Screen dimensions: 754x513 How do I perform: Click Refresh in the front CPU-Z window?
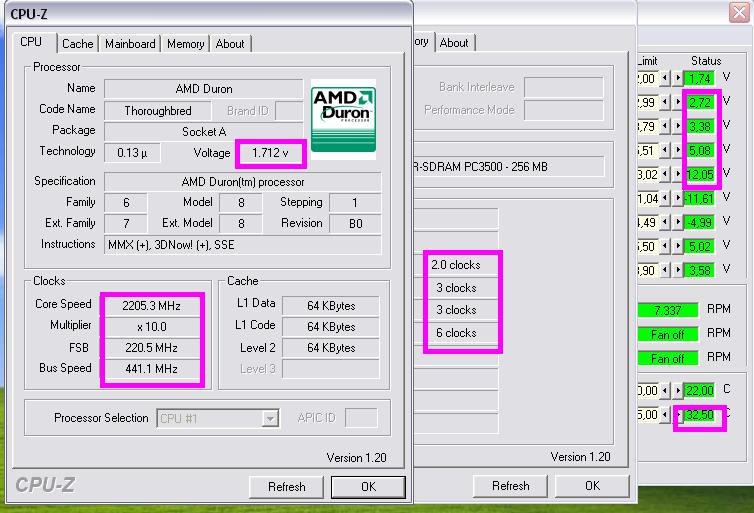click(287, 487)
